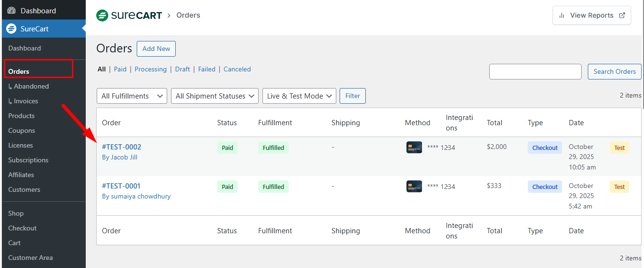Go to Subscriptions in the sidebar
The height and width of the screenshot is (268, 644).
pyautogui.click(x=28, y=160)
